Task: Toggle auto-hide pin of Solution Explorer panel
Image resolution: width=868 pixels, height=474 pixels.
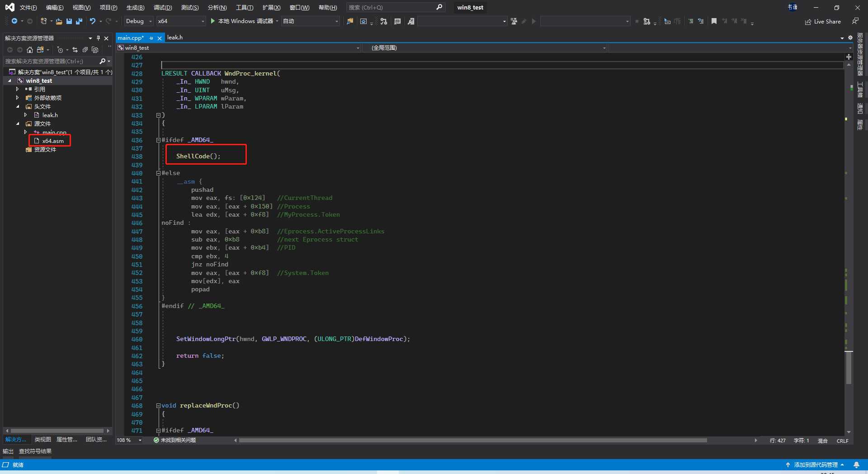Action: [x=98, y=38]
